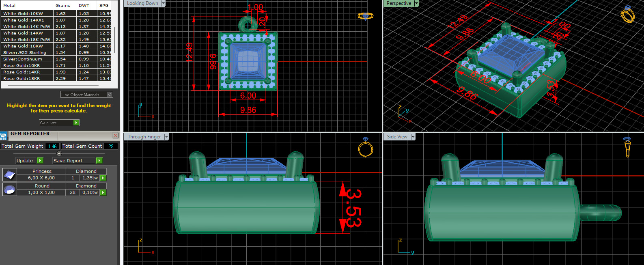Click ring orientation icon in Side View
The height and width of the screenshot is (265, 644).
coord(627,147)
